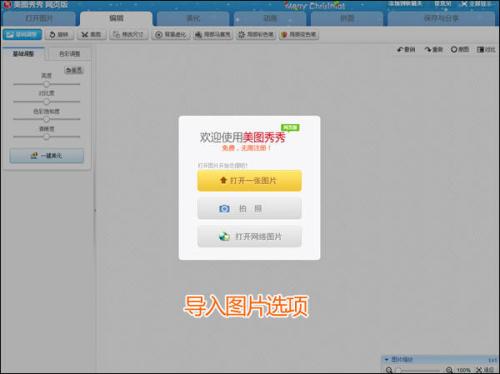Click the 1:1 actual size button
The image size is (500, 374).
coord(492,360)
